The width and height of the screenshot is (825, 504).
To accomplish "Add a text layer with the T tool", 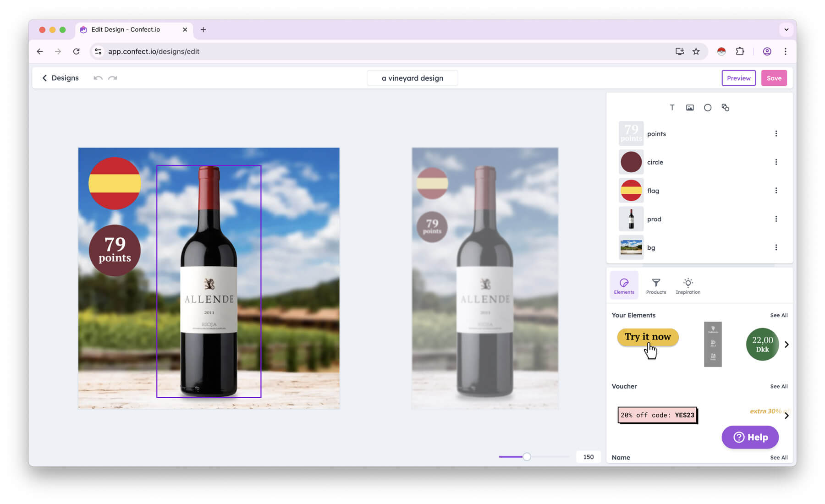I will [672, 108].
